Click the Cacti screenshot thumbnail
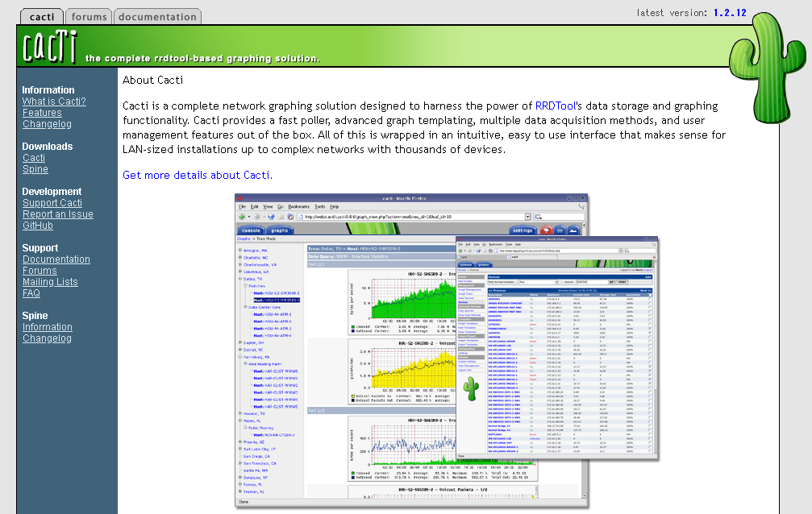The image size is (812, 514). point(447,351)
